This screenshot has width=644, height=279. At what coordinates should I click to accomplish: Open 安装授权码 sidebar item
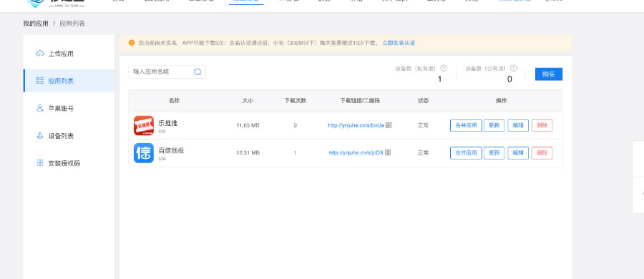(69, 163)
